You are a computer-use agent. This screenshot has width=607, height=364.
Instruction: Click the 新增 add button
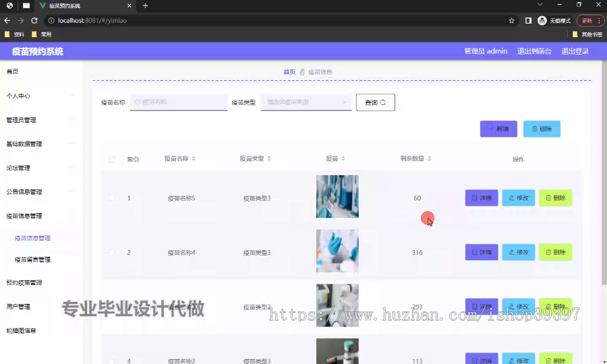[x=498, y=129]
